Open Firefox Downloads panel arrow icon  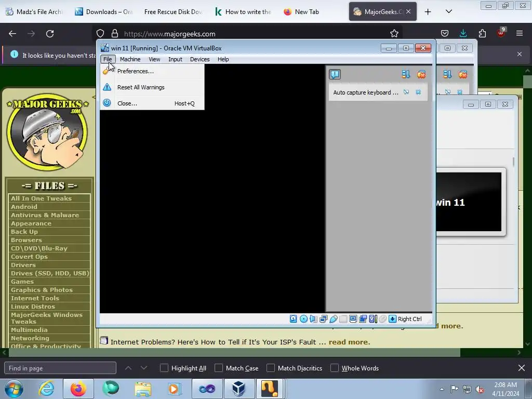[x=463, y=33]
